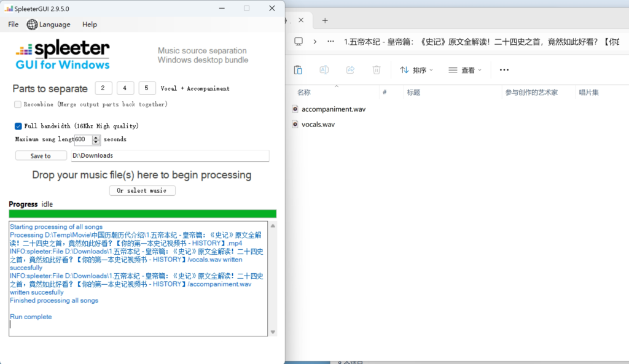Click the This PC monitor icon in address bar
The width and height of the screenshot is (629, 364).
[299, 42]
